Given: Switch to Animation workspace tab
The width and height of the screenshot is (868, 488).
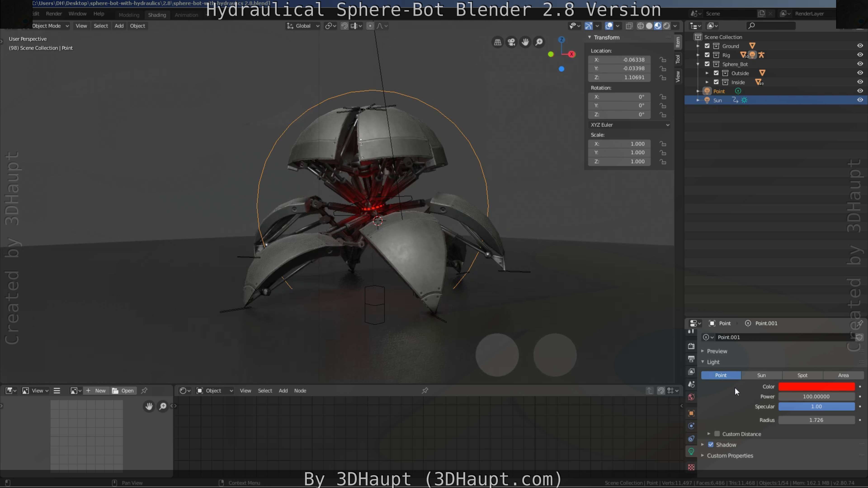Looking at the screenshot, I should coord(186,15).
